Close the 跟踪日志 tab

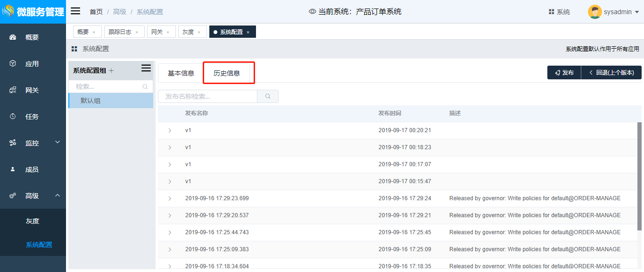coord(137,32)
